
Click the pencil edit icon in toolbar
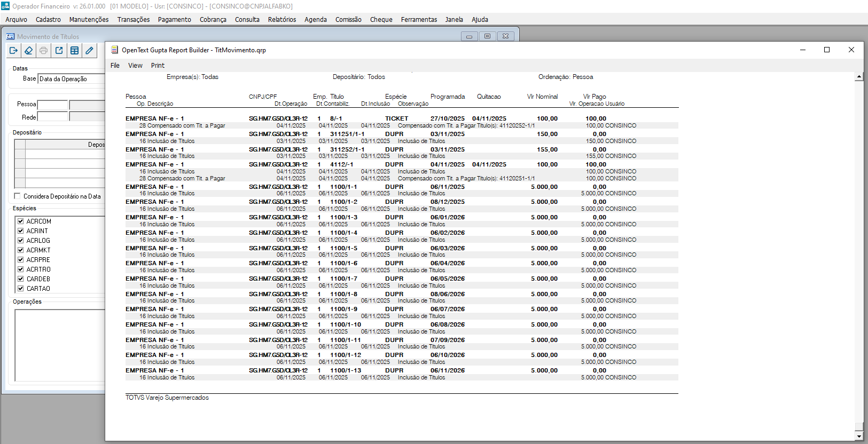coord(89,51)
